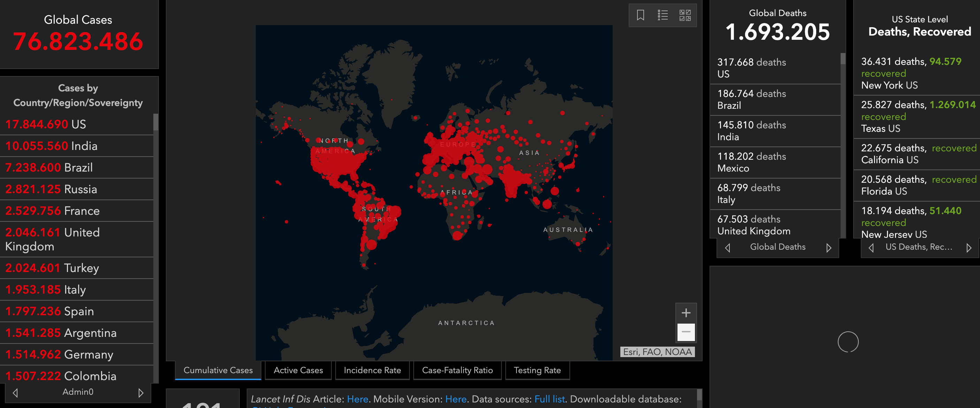Go to next Global Deaths panel
Viewport: 980px width, 408px height.
(x=829, y=248)
